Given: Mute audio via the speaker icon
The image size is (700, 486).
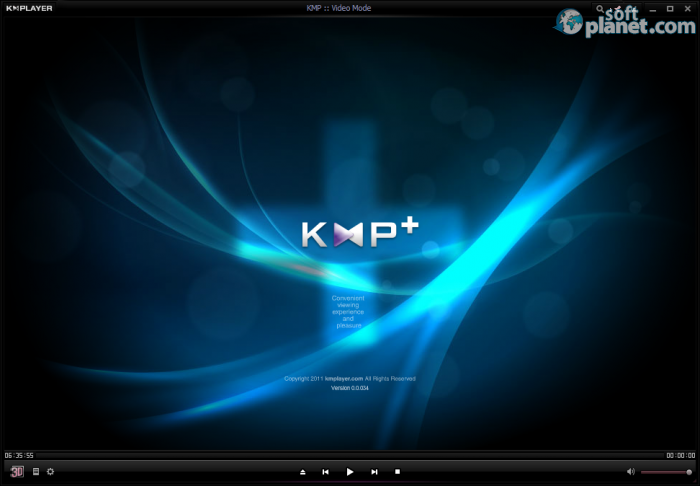Looking at the screenshot, I should [x=631, y=472].
